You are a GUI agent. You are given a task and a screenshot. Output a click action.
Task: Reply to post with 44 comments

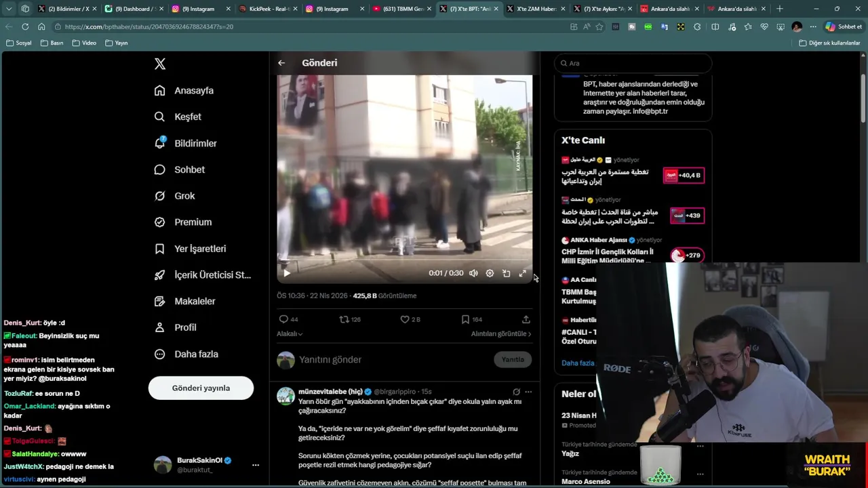coord(288,319)
